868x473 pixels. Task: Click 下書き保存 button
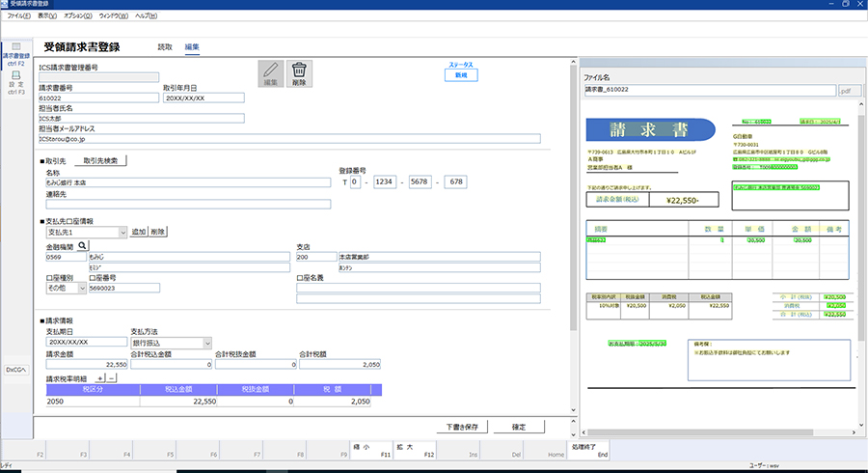tap(462, 427)
